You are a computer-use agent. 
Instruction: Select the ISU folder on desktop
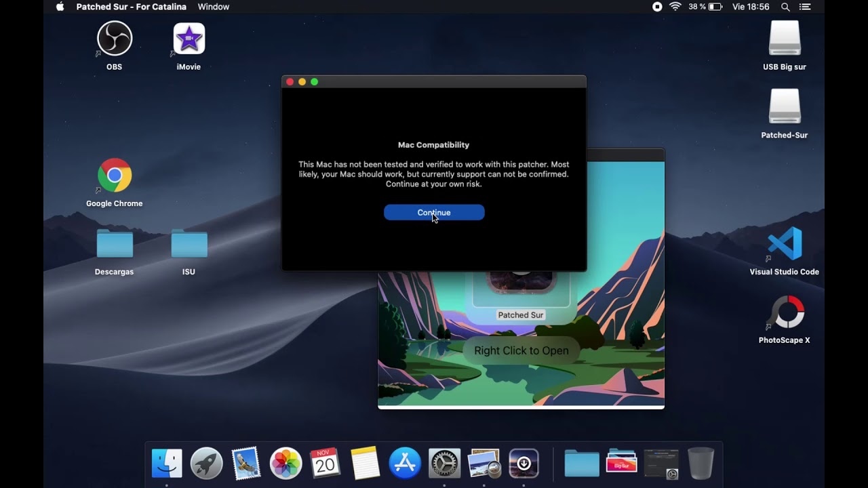coord(189,244)
